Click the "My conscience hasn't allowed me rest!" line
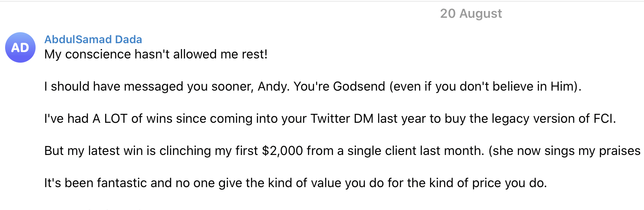 pos(156,55)
